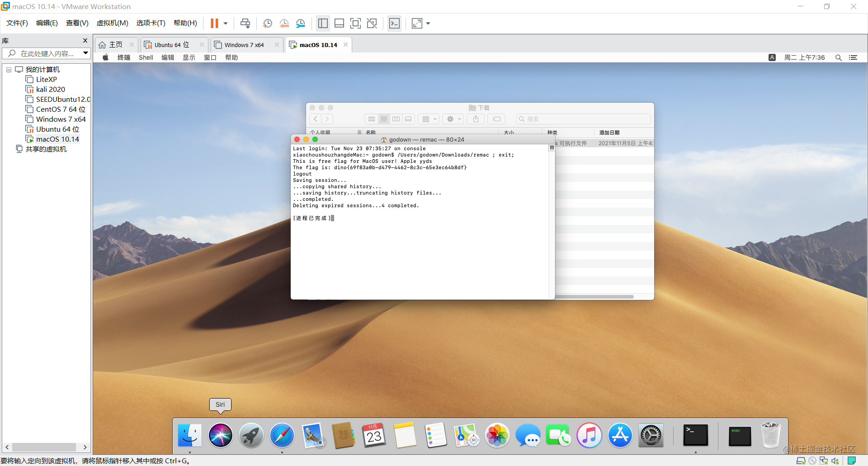Switch Finder to list view
Image resolution: width=868 pixels, height=466 pixels.
click(x=384, y=119)
